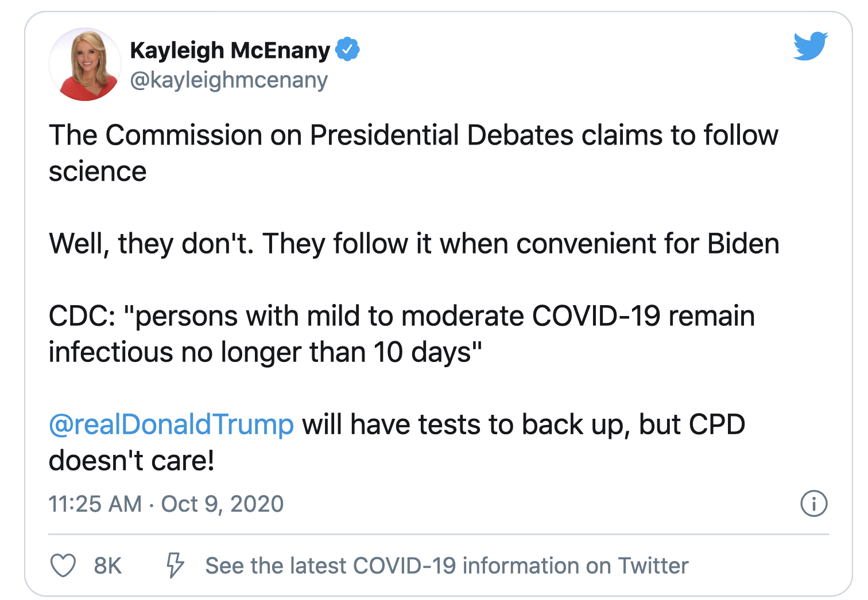Click the Oct 9, 2020 date
The image size is (868, 600).
pyautogui.click(x=222, y=504)
